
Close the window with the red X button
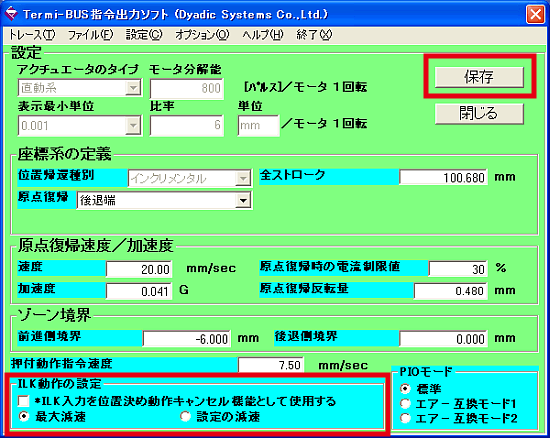coord(535,14)
